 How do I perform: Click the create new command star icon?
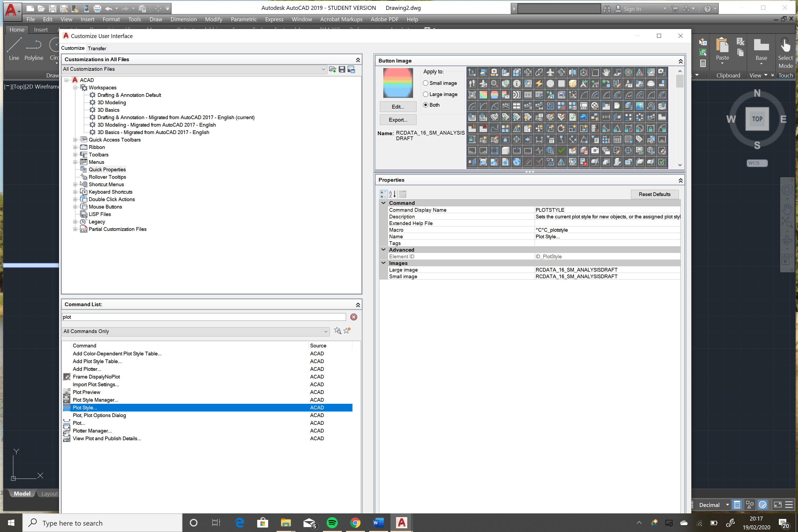point(347,330)
